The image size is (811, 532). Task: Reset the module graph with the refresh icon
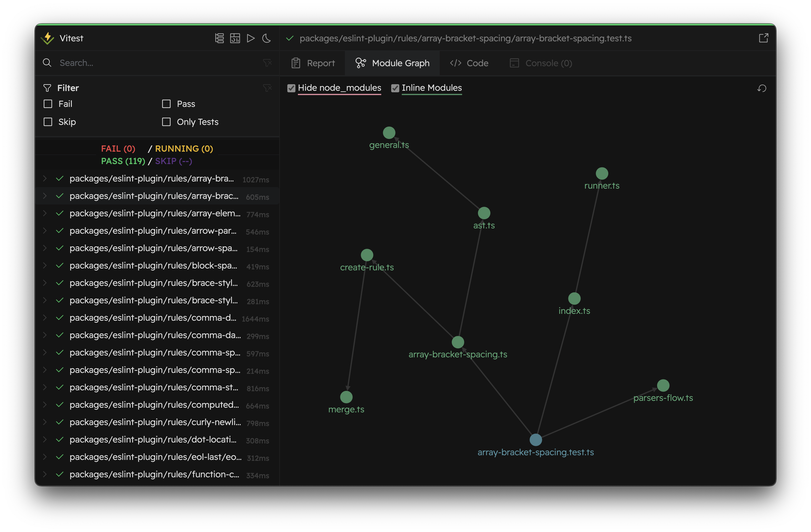762,88
